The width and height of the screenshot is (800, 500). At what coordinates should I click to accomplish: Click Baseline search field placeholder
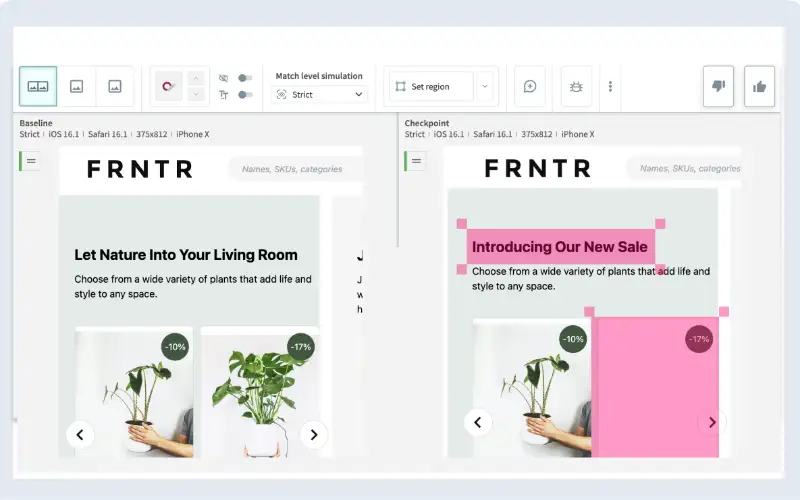point(292,169)
